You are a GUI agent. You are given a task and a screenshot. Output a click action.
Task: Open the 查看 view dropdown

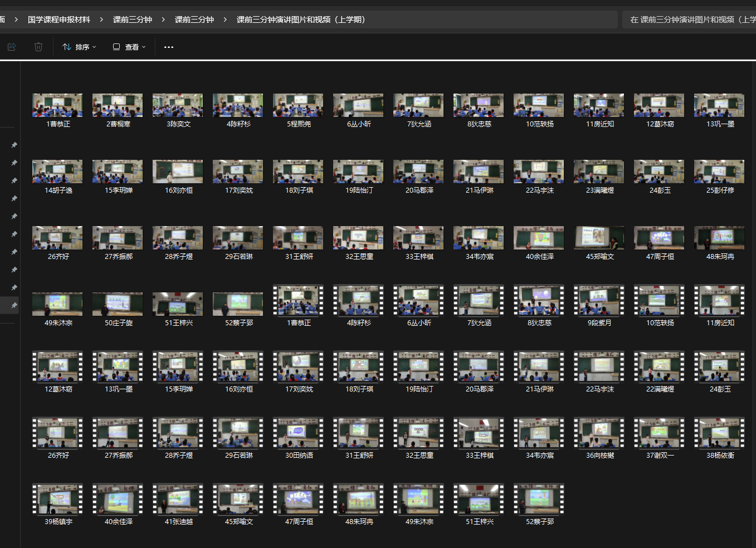pos(129,47)
